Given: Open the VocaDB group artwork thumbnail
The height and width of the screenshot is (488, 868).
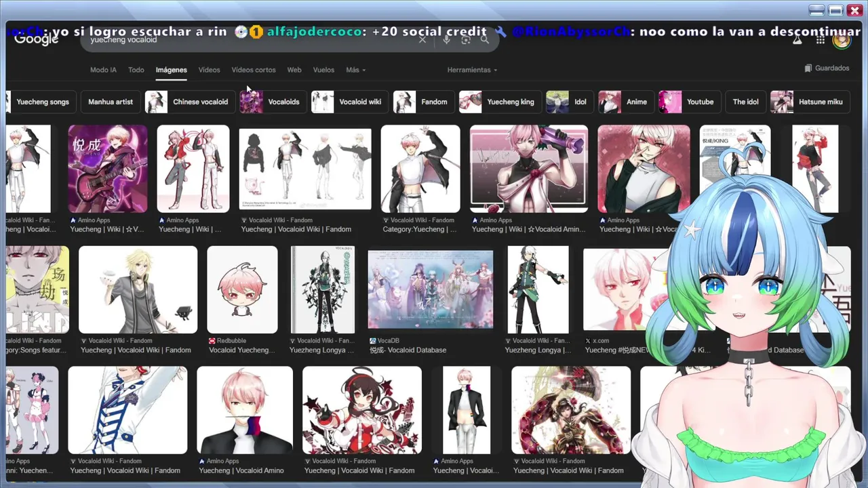Looking at the screenshot, I should coord(431,289).
